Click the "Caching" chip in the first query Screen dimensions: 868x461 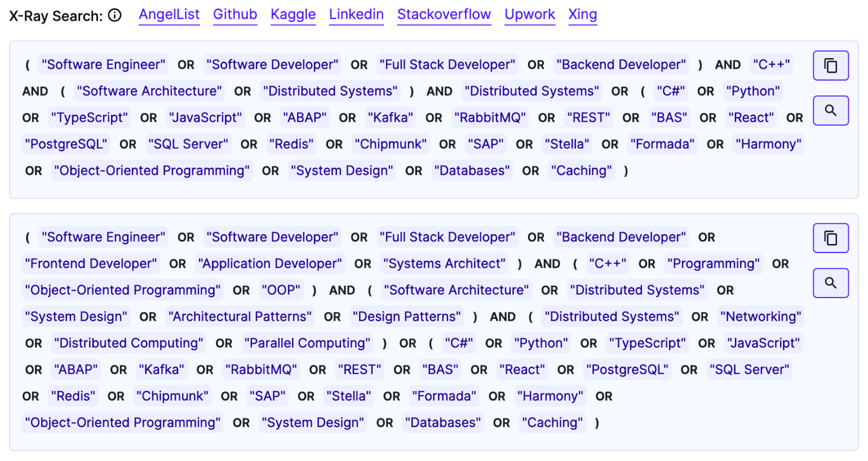(581, 170)
